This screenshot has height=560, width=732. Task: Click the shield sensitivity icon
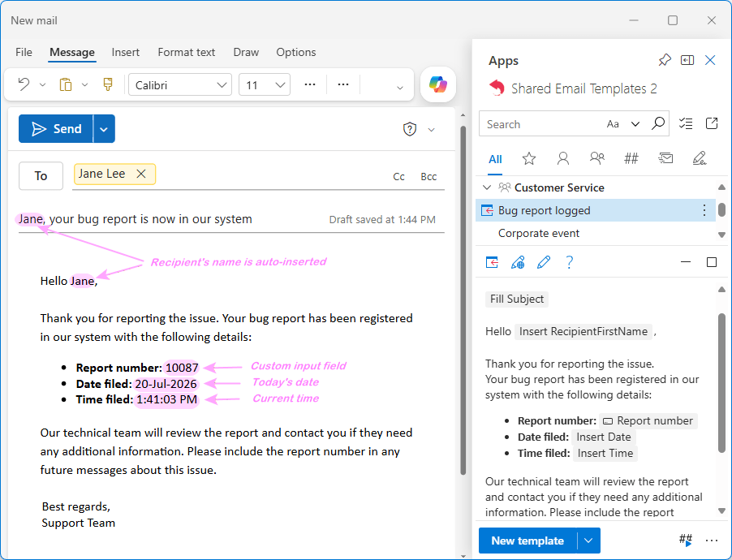(409, 129)
